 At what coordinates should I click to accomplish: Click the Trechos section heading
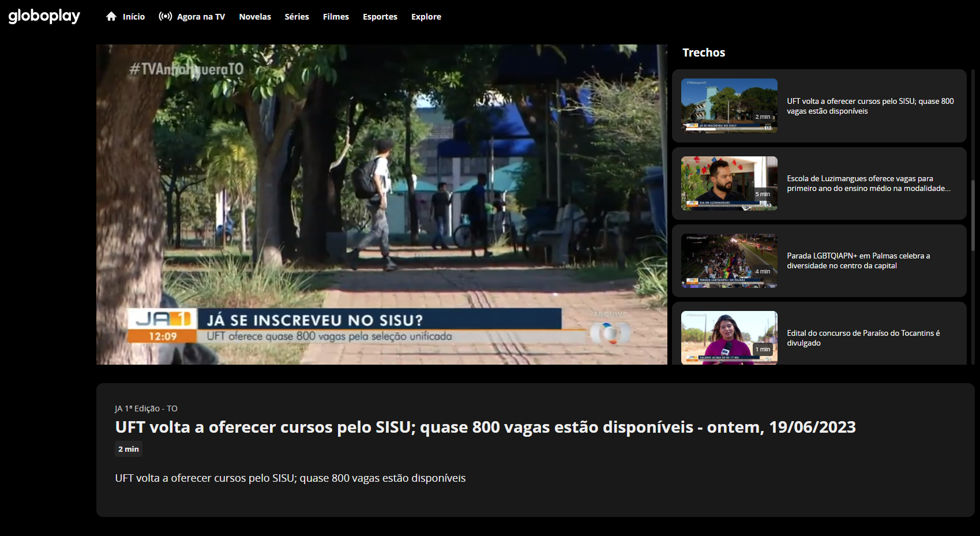click(x=704, y=53)
